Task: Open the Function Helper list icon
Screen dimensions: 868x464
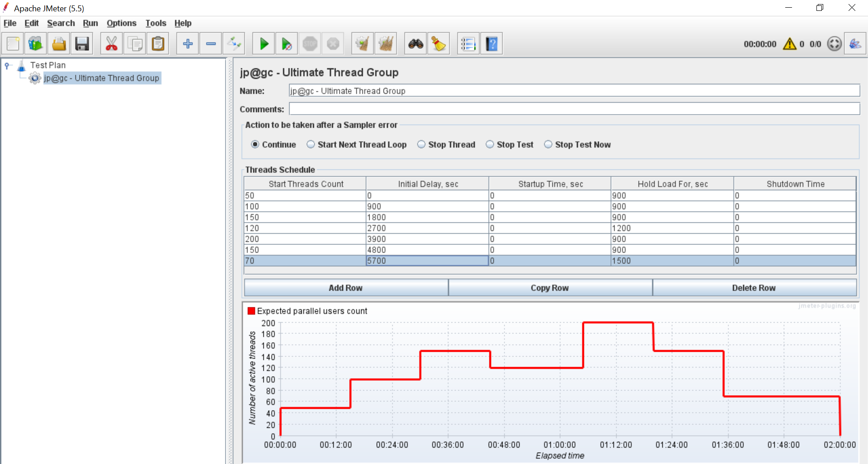Action: (x=468, y=44)
